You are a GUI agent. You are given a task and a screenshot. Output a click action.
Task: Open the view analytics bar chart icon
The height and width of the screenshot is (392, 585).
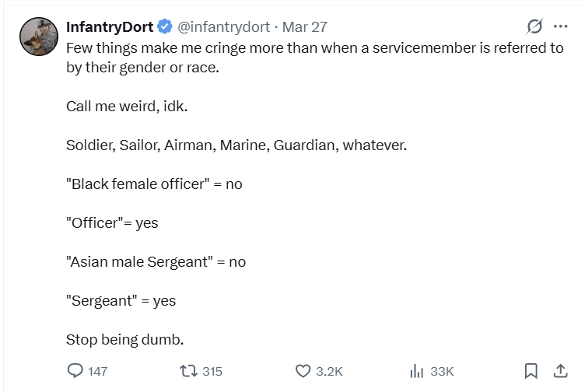point(415,371)
